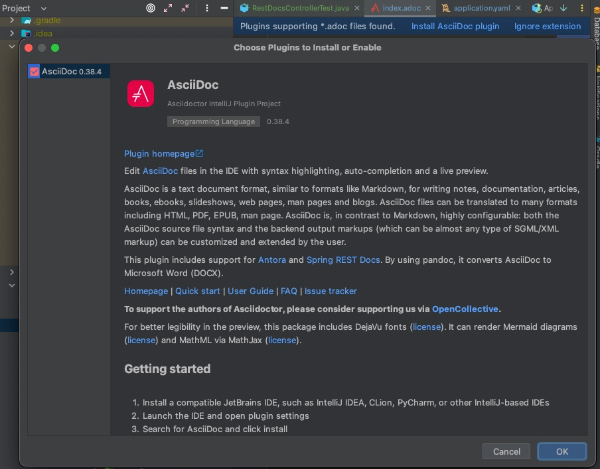Click the Select Opened File target icon
This screenshot has height=469, width=600.
point(151,8)
